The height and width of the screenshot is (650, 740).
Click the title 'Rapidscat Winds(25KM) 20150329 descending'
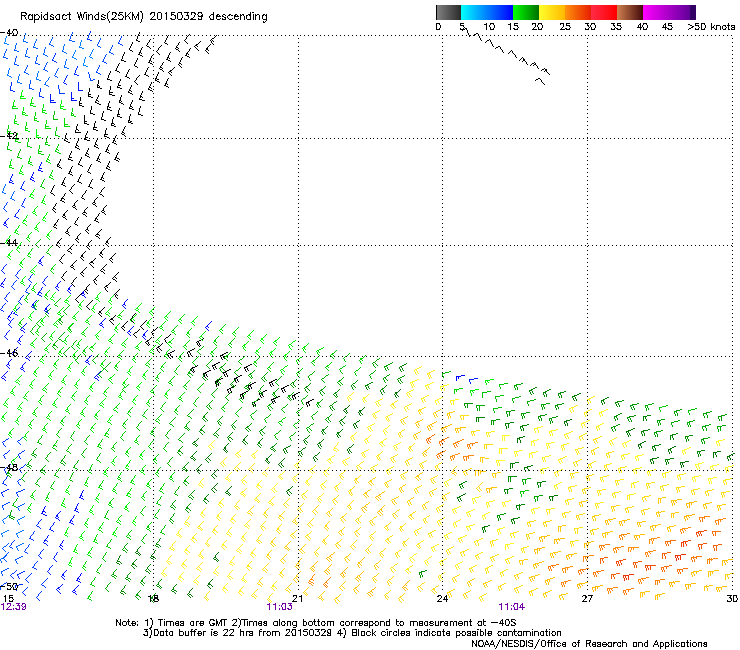(143, 17)
